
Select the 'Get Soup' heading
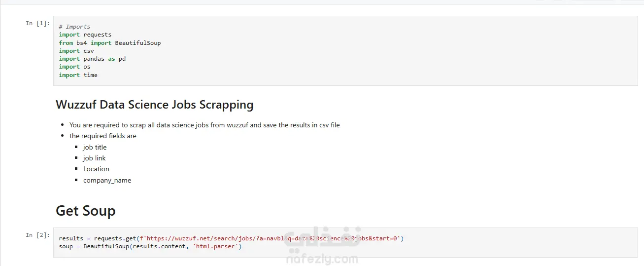86,211
